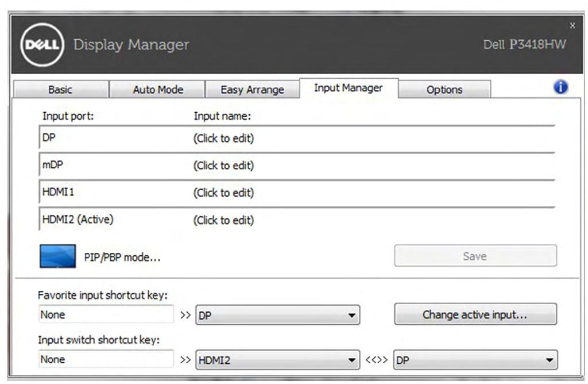Click the blue info icon
Viewport: 588px width, 384px height.
(x=560, y=87)
